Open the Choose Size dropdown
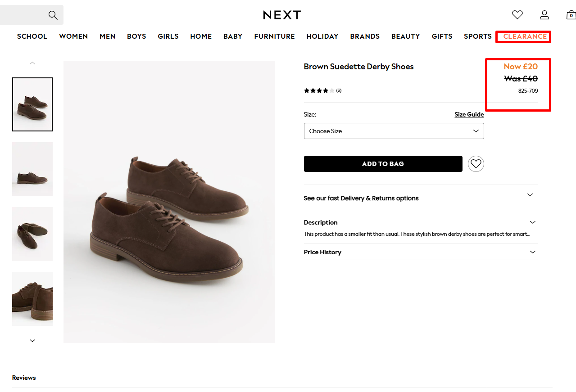 (394, 131)
